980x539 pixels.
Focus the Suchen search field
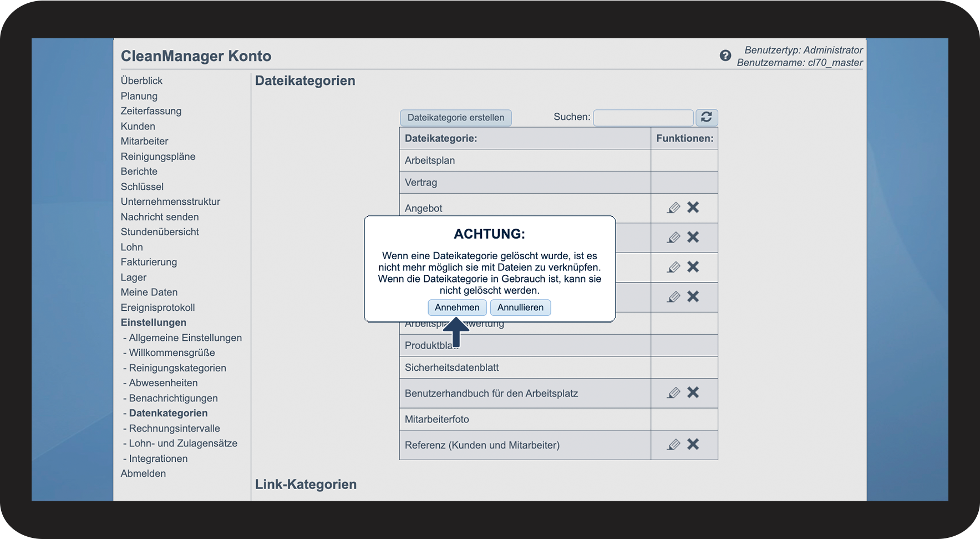pos(643,118)
